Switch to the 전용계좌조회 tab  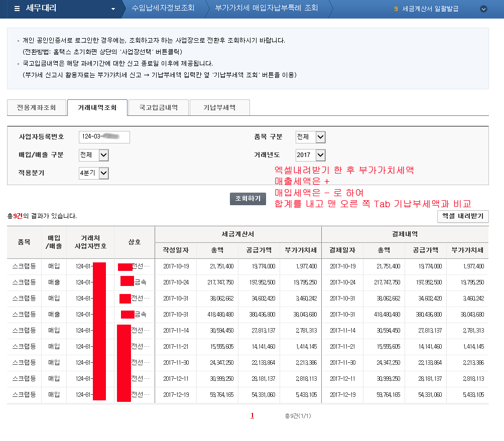pos(36,107)
